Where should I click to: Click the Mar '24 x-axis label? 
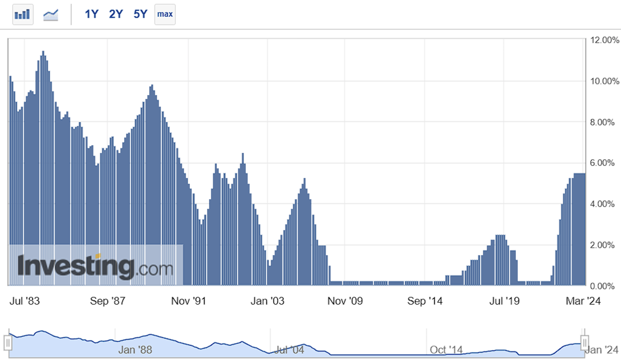[x=583, y=301]
